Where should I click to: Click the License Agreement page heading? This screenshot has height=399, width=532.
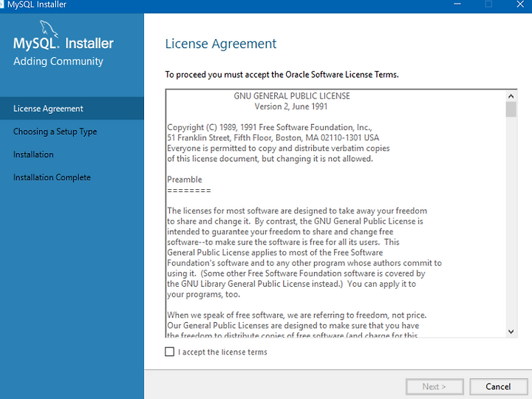pos(220,44)
